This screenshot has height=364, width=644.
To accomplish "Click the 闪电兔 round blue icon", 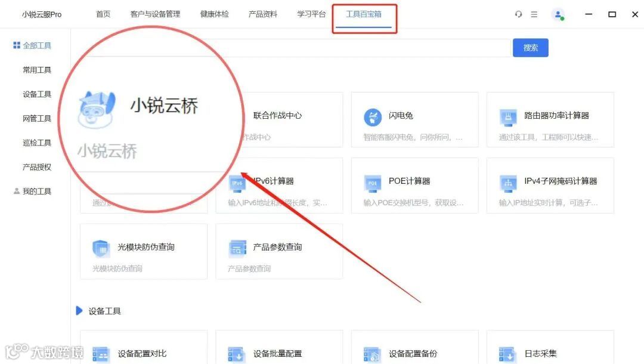I will 373,117.
